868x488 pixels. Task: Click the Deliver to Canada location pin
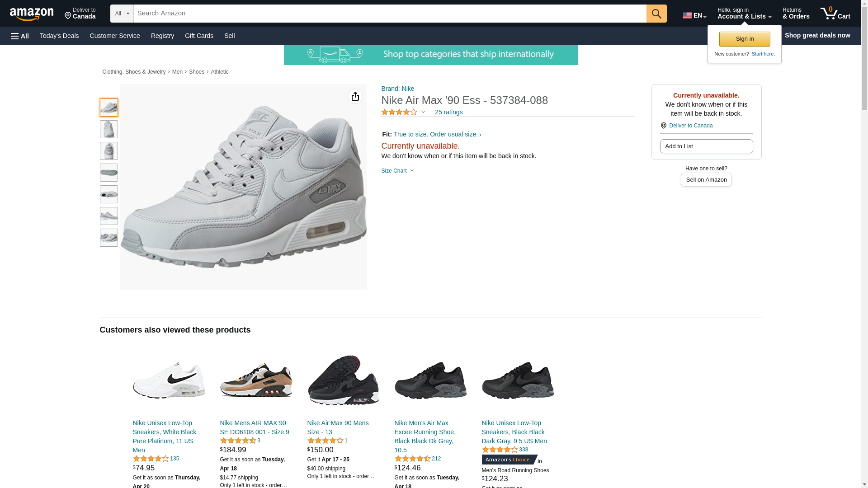tap(663, 126)
